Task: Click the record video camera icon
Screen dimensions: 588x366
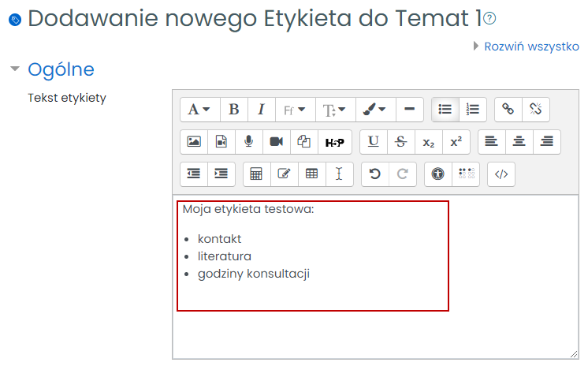Action: tap(276, 142)
